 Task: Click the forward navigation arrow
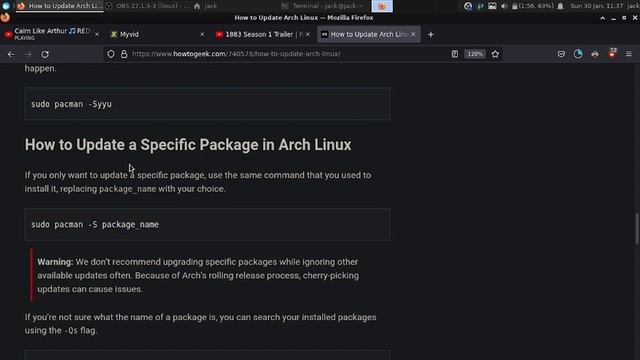(28, 54)
